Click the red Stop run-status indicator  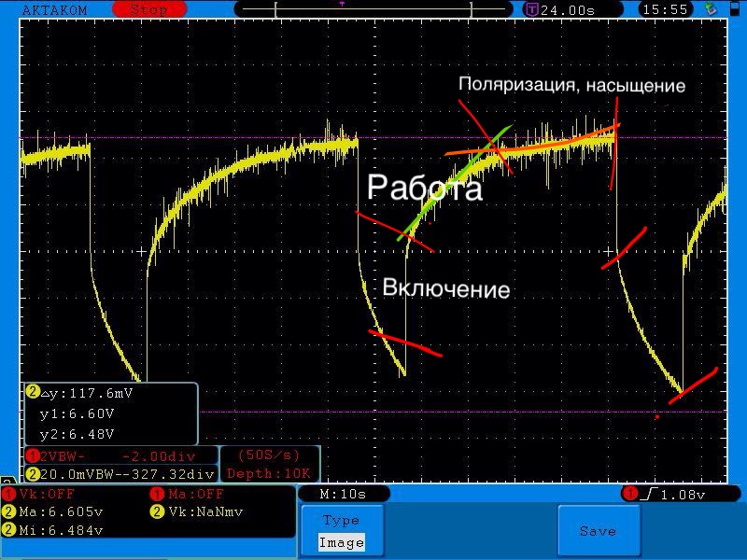point(149,9)
